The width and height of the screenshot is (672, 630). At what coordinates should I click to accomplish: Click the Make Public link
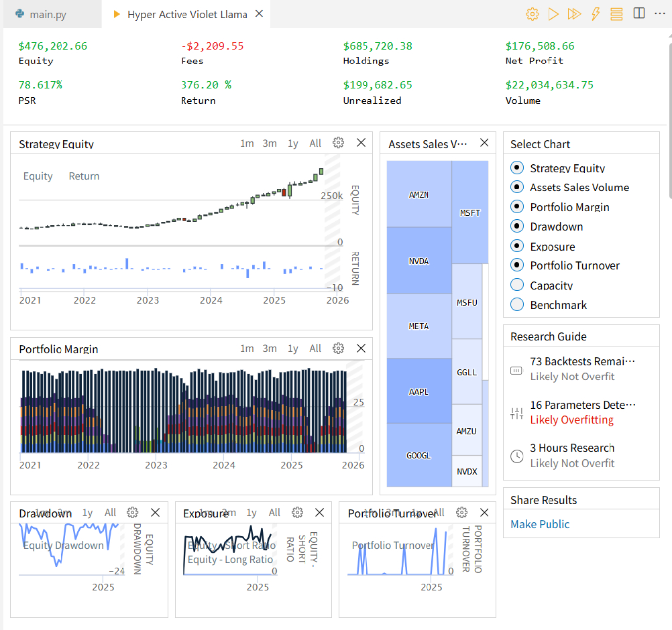tap(540, 524)
